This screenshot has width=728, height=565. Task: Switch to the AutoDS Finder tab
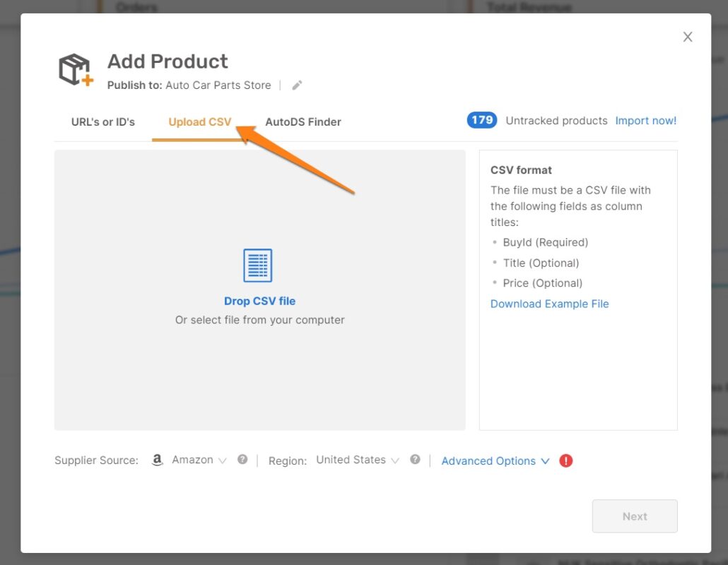pos(303,121)
